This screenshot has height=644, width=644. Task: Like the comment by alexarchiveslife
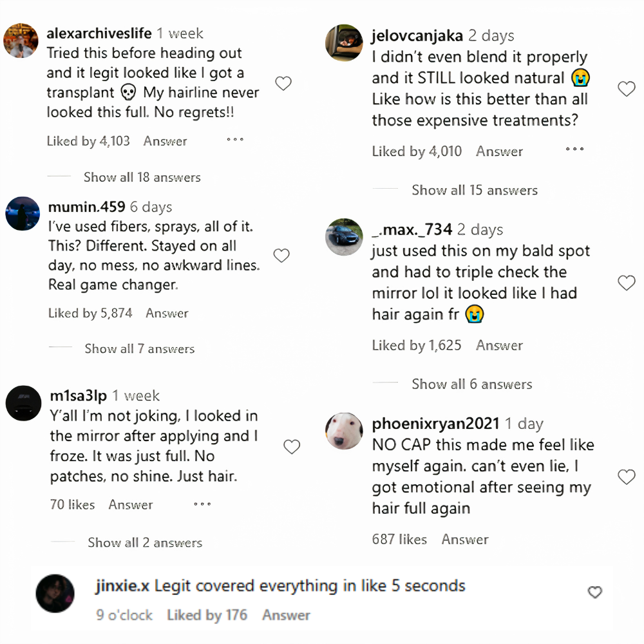[283, 83]
